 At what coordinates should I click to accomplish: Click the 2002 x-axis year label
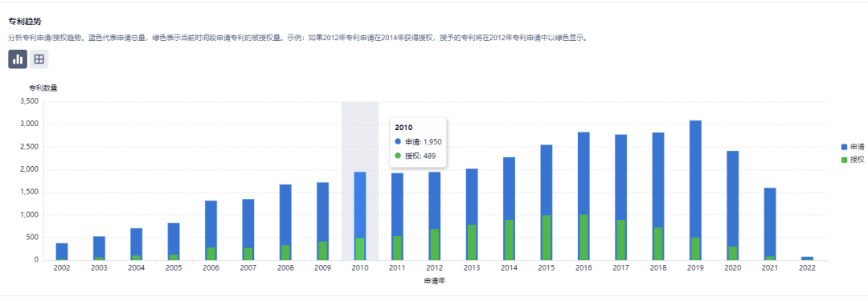62,268
